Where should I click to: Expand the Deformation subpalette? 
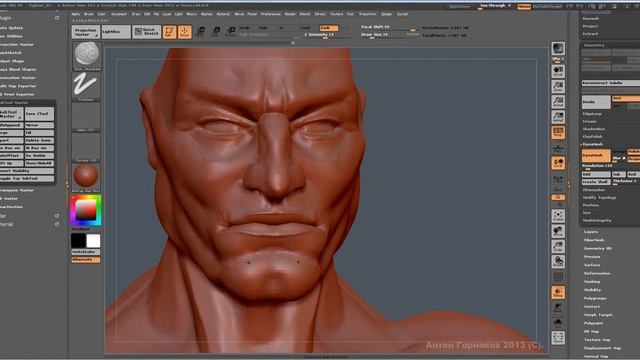[597, 273]
